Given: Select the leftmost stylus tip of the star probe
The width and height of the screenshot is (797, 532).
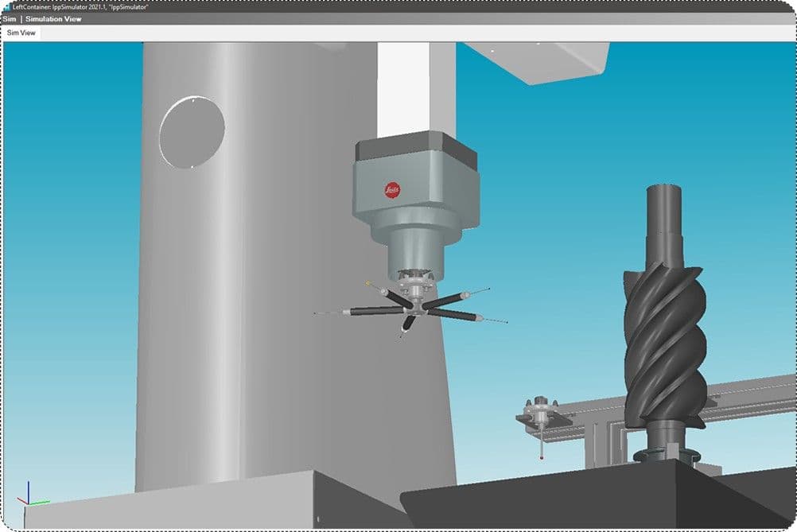Looking at the screenshot, I should point(315,313).
